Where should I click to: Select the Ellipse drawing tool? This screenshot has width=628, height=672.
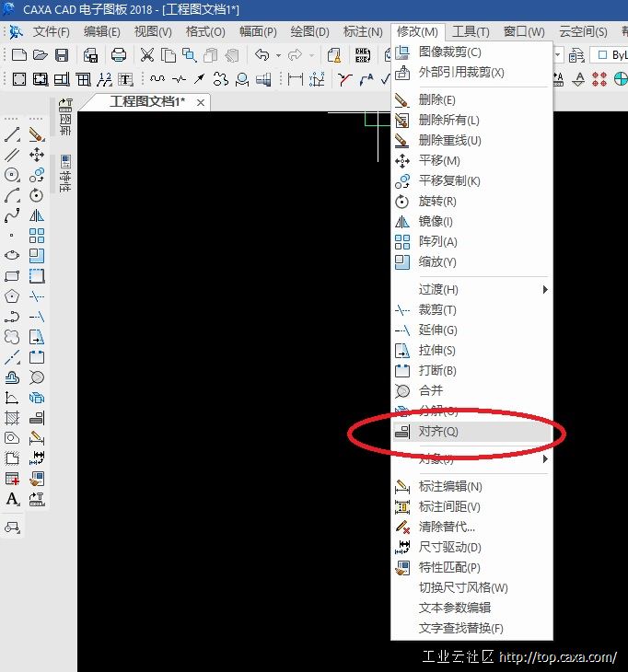[x=12, y=255]
